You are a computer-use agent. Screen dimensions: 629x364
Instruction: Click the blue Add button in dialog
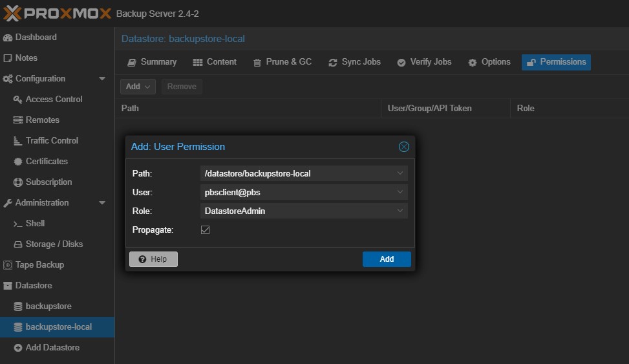387,259
